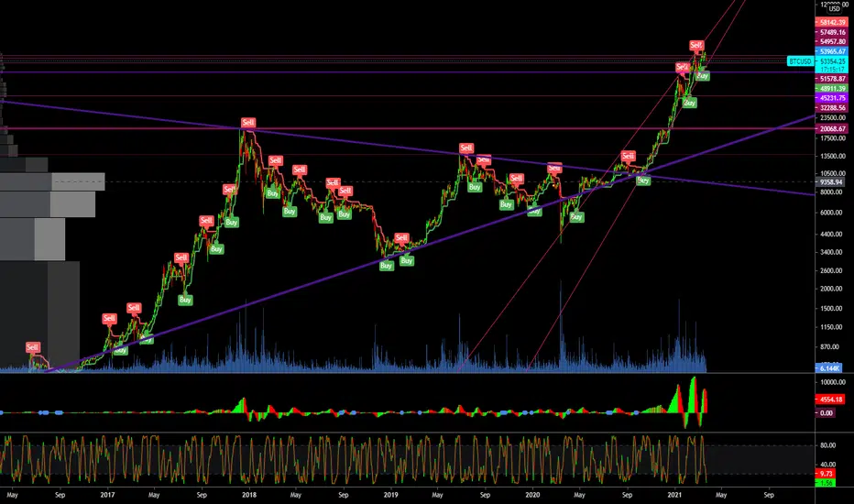Click the 80.00 stochastic scale value
The image size is (854, 504).
pos(827,445)
